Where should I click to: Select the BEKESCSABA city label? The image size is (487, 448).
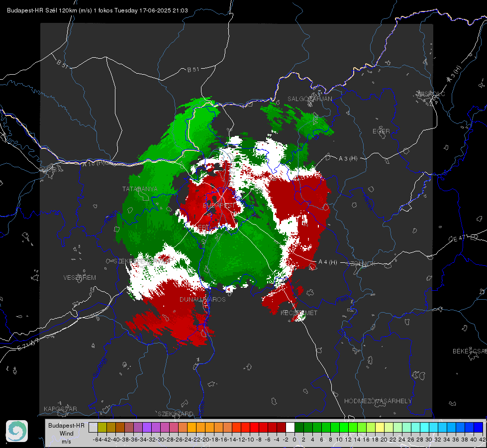coord(470,351)
